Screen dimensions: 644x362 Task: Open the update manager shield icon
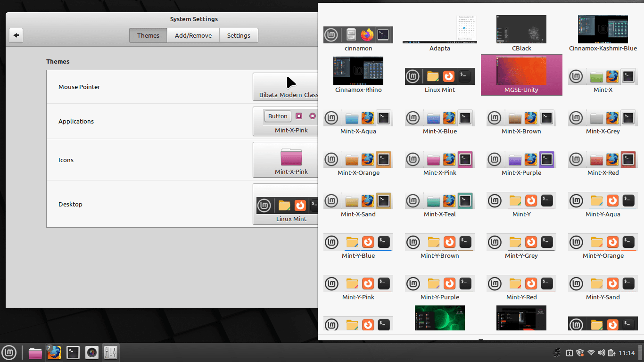click(580, 353)
